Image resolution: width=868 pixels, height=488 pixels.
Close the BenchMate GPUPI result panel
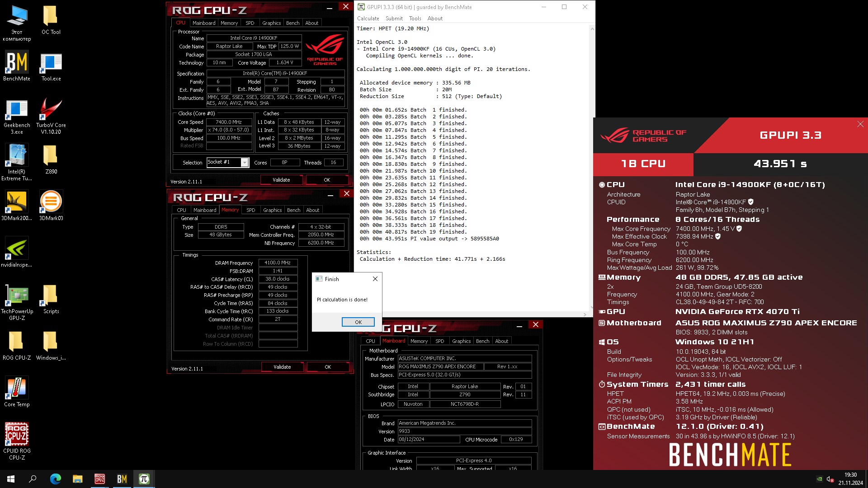coord(860,124)
